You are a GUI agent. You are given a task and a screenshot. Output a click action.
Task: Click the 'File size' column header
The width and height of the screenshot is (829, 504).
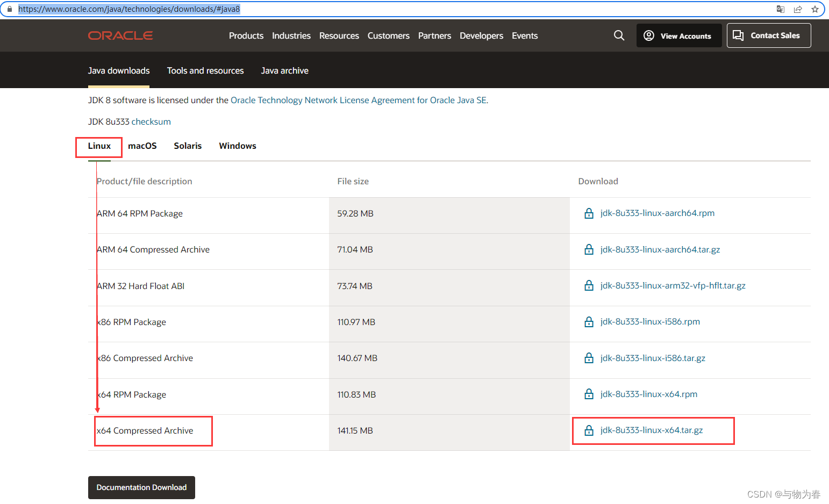[353, 181]
